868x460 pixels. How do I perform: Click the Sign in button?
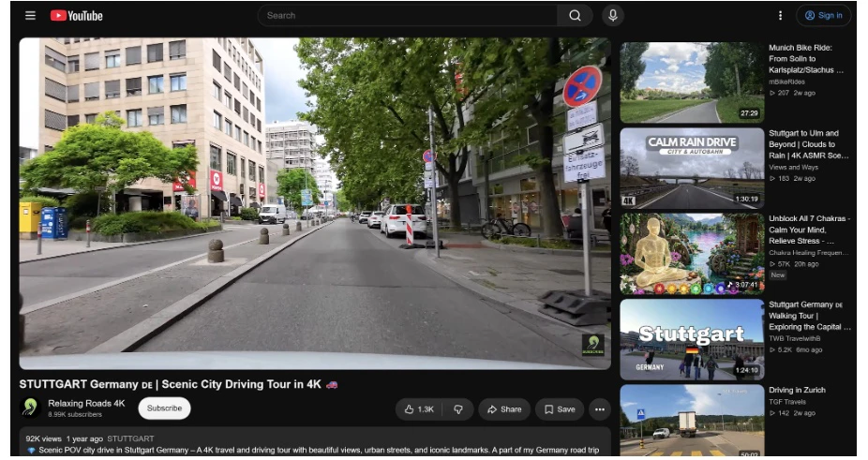824,16
